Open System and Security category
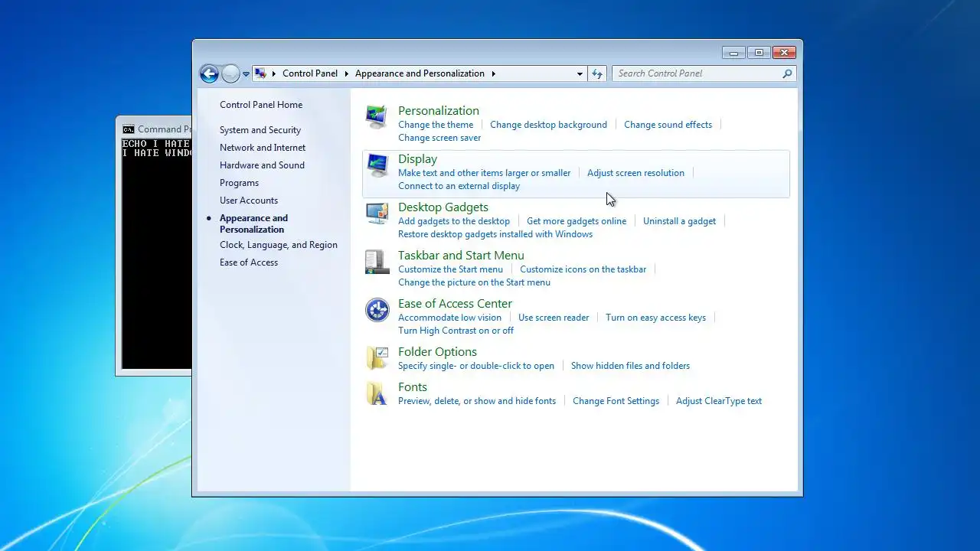Screen dimensions: 980x551 pyautogui.click(x=260, y=130)
